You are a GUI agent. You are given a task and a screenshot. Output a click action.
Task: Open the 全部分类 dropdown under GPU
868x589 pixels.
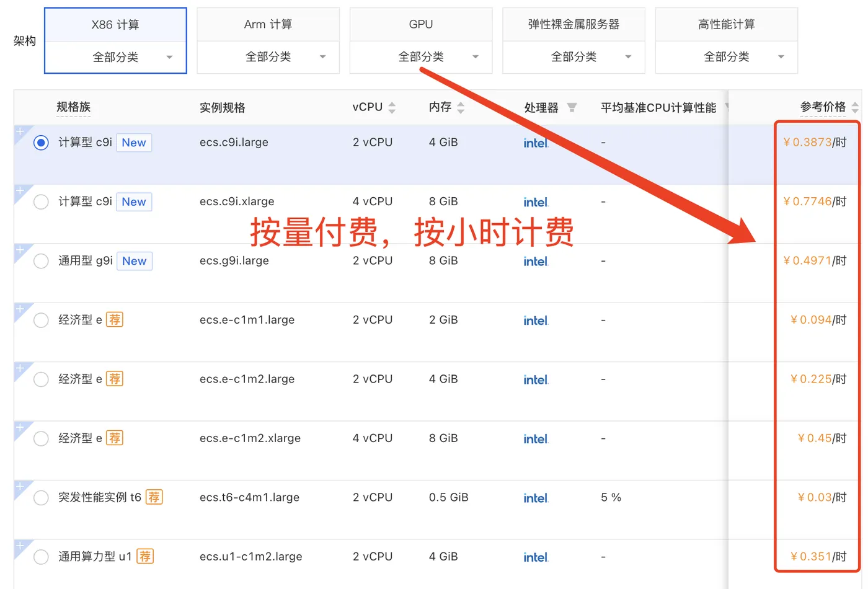pyautogui.click(x=421, y=57)
